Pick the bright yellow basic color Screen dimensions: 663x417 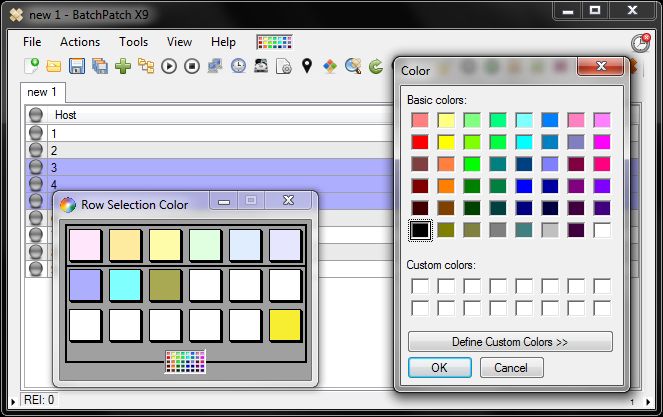pyautogui.click(x=446, y=142)
